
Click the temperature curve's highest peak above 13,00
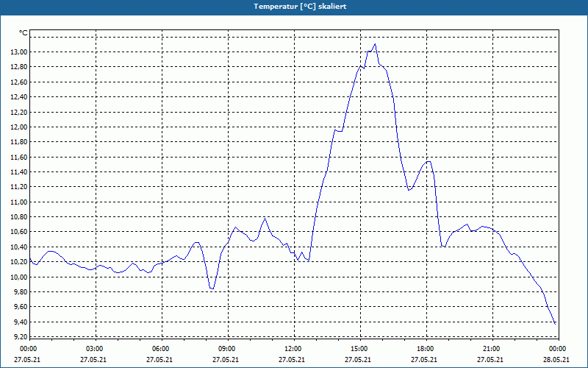375,44
